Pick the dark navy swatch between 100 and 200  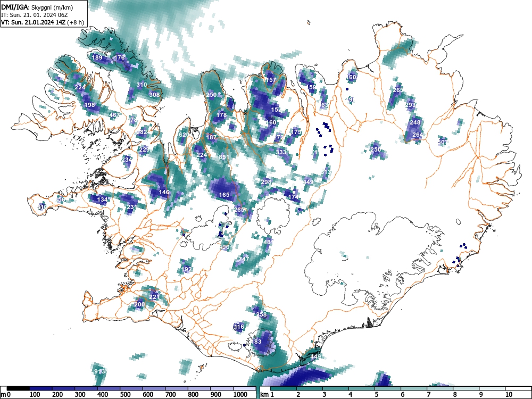pos(41,388)
